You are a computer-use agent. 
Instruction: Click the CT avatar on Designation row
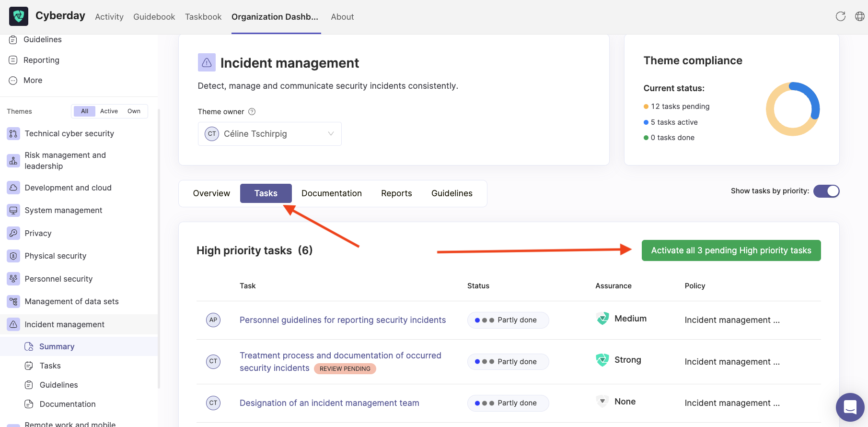pos(213,403)
